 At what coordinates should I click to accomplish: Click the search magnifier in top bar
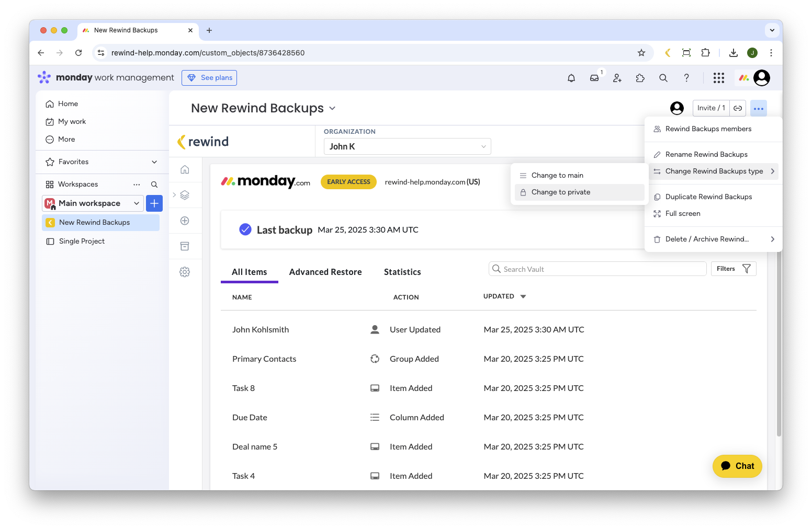(663, 78)
